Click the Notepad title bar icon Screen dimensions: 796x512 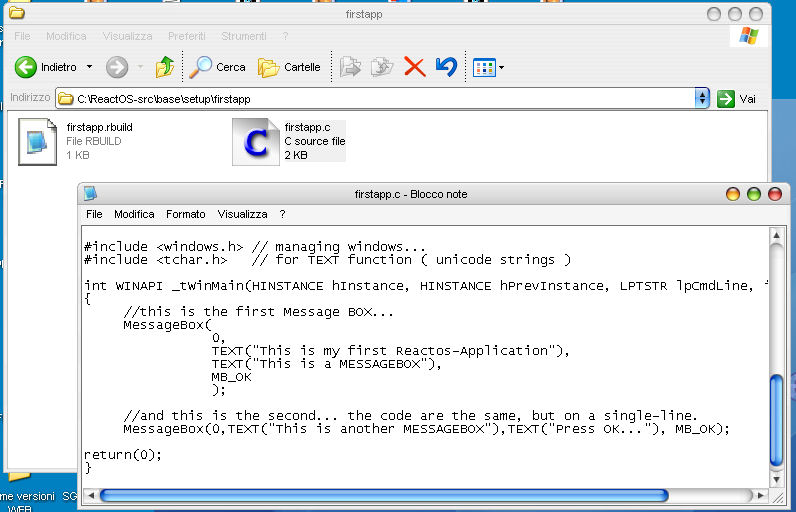point(90,193)
